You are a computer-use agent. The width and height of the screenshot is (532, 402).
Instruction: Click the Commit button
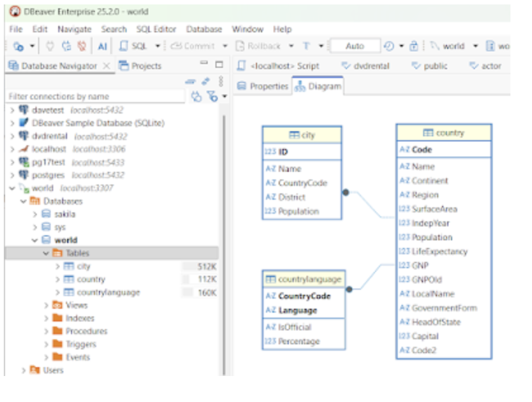[193, 46]
